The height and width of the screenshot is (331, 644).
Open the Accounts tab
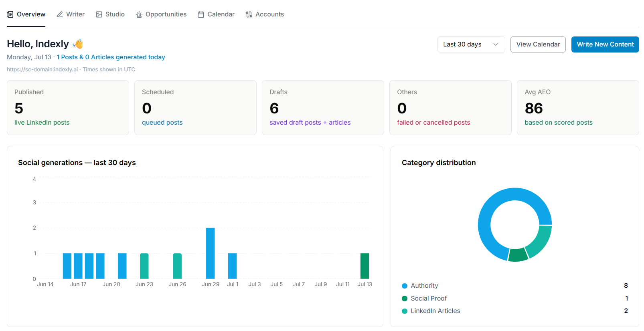pyautogui.click(x=265, y=14)
